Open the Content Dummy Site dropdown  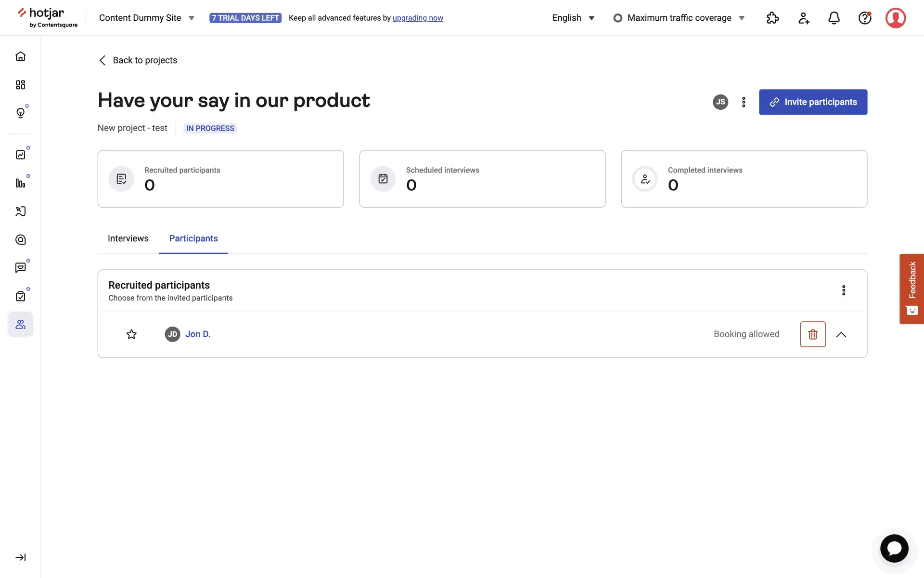coord(146,18)
